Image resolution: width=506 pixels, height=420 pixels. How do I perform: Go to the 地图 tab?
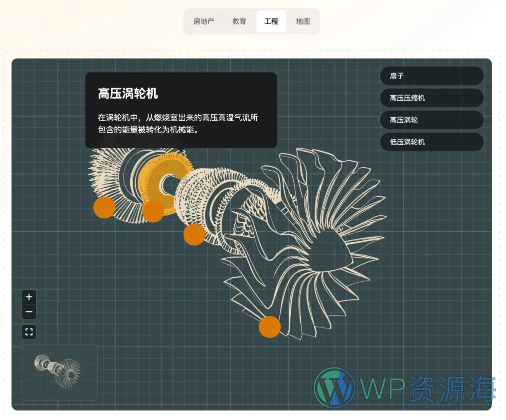click(x=303, y=22)
